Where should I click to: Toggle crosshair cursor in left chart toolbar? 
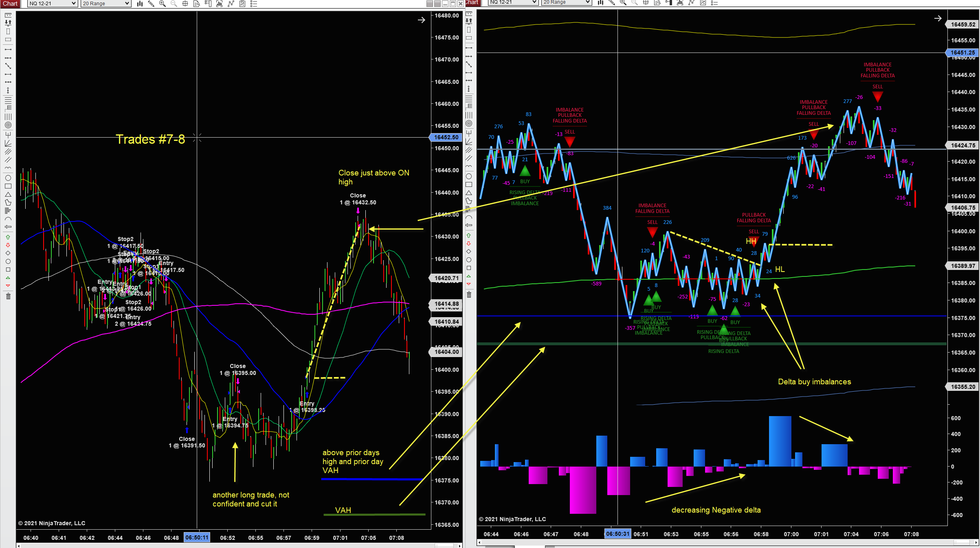(185, 4)
